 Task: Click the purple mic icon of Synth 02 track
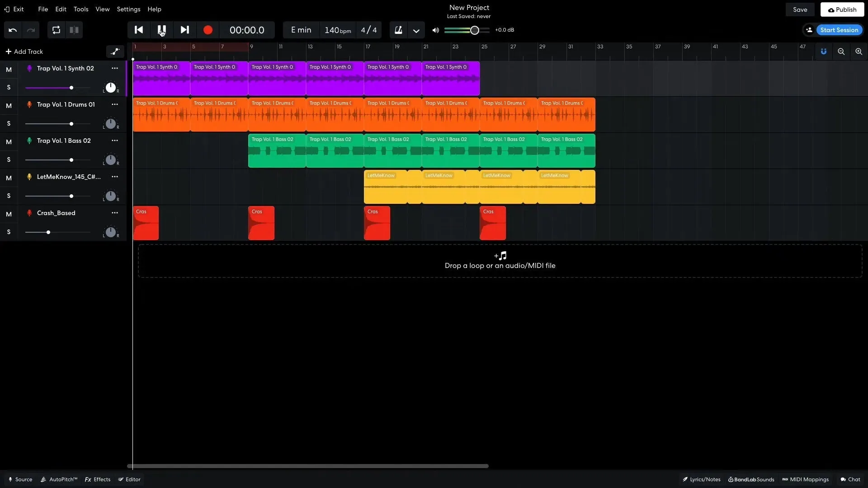(x=29, y=68)
